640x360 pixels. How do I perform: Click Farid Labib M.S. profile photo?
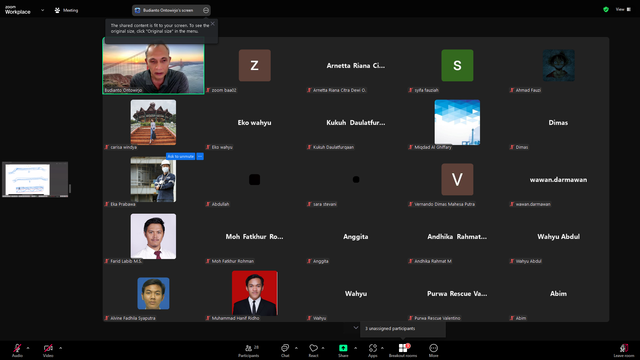coord(153,236)
